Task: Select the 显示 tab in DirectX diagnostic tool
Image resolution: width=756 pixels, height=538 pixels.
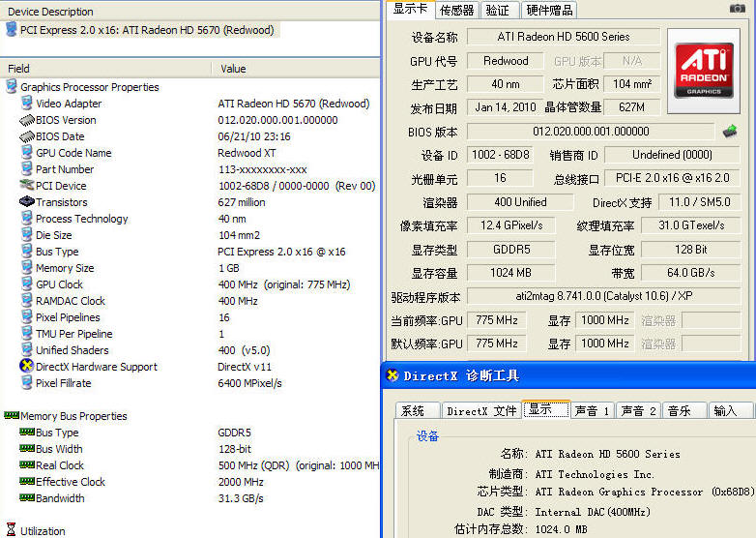Action: click(x=546, y=409)
